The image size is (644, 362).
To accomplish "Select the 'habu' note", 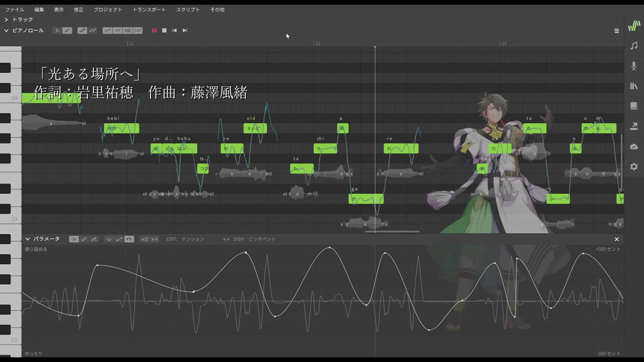I will [x=187, y=148].
